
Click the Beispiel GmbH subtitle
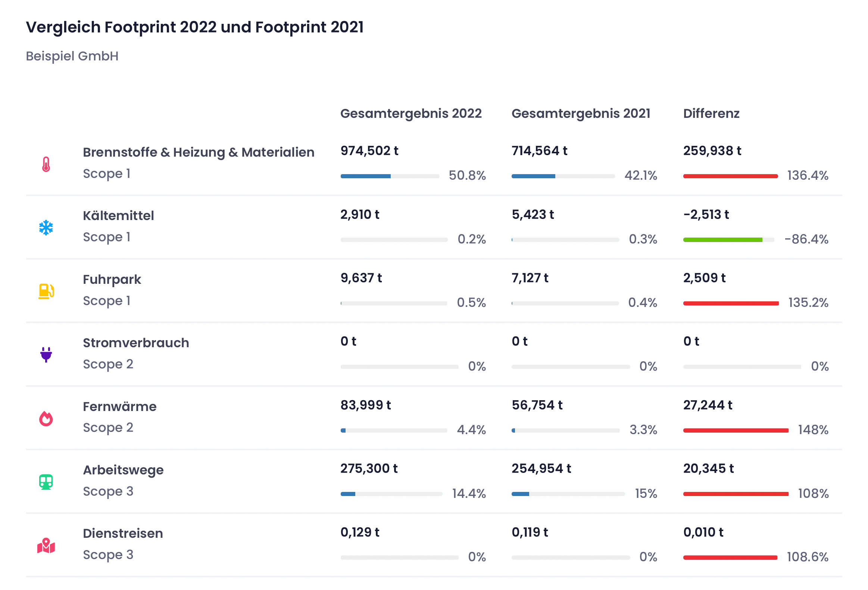coord(72,56)
